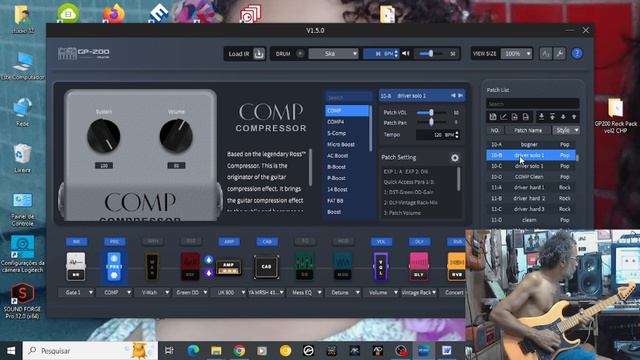
Task: Toggle the DRUM play button
Action: [x=300, y=53]
